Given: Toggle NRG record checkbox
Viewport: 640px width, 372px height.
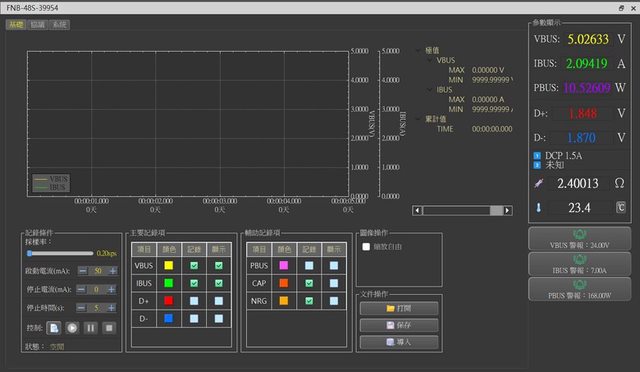Looking at the screenshot, I should [x=309, y=301].
